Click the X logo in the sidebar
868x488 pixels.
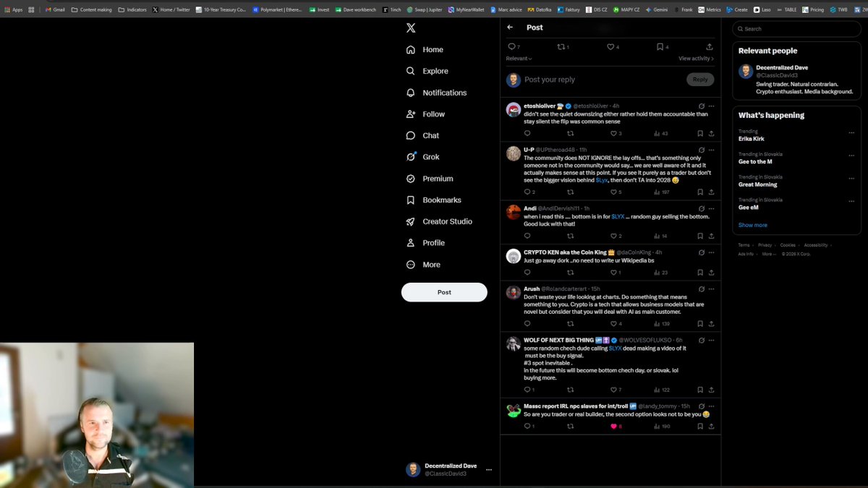point(411,27)
